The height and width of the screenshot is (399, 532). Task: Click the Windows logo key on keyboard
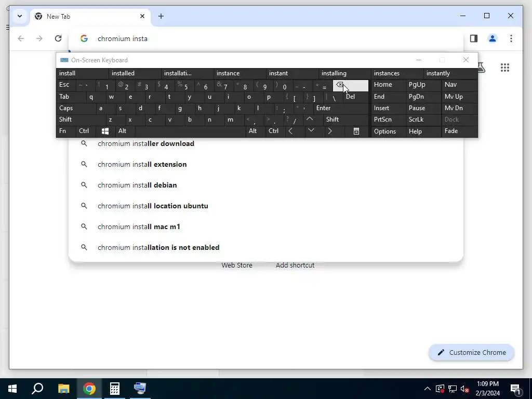tap(105, 131)
